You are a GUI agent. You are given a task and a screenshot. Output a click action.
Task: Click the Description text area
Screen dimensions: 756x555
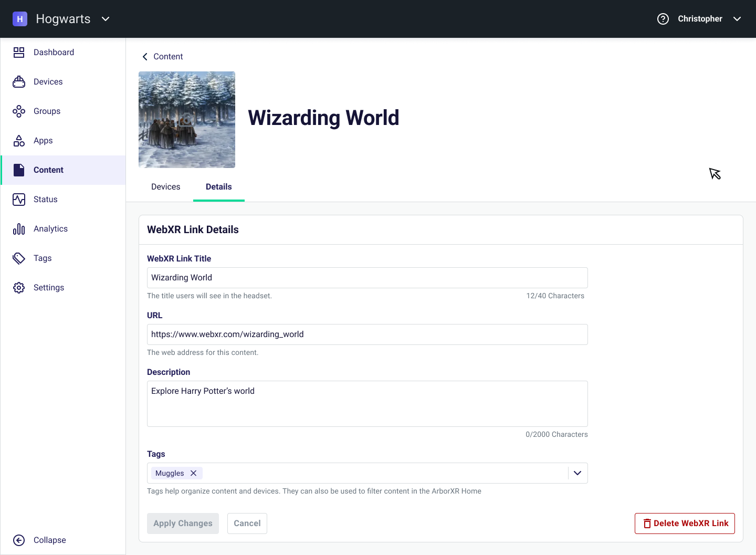(x=367, y=404)
